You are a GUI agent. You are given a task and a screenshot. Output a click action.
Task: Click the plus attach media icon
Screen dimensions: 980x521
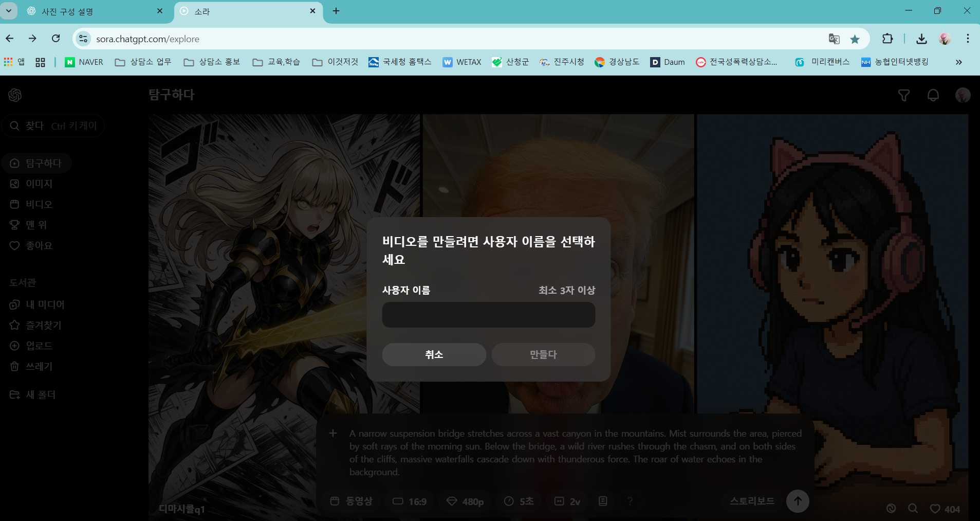click(x=333, y=433)
